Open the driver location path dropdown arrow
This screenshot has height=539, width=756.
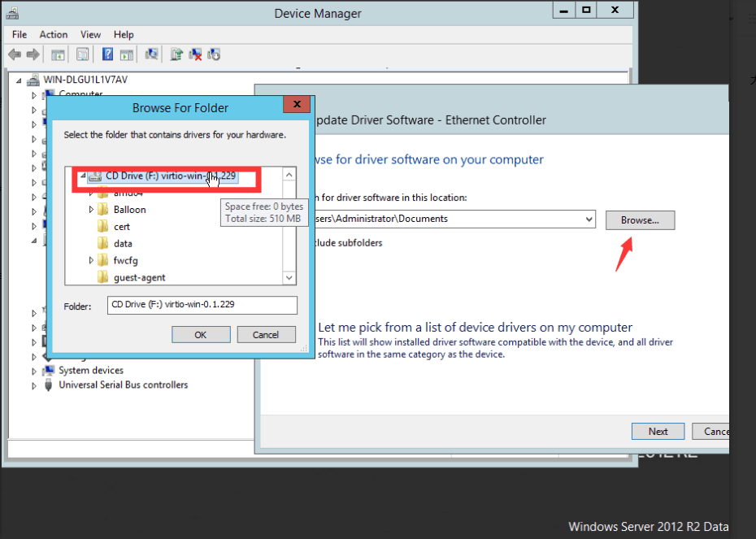[589, 219]
